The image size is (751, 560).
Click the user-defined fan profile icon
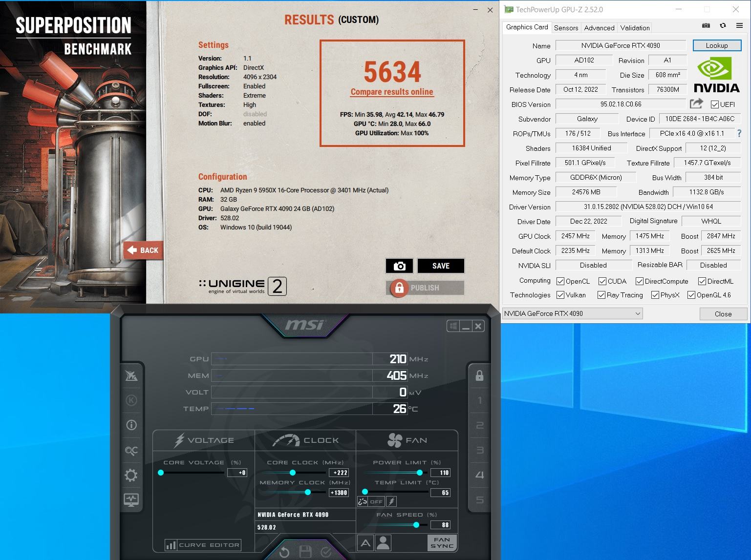click(x=384, y=543)
